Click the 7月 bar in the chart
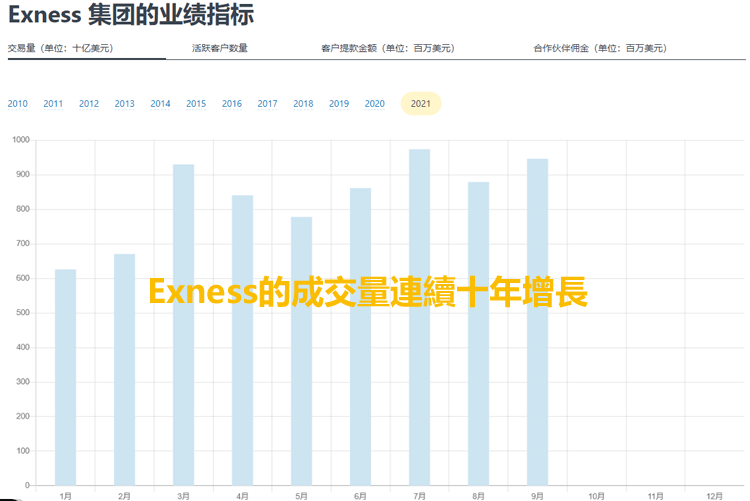 pyautogui.click(x=419, y=317)
